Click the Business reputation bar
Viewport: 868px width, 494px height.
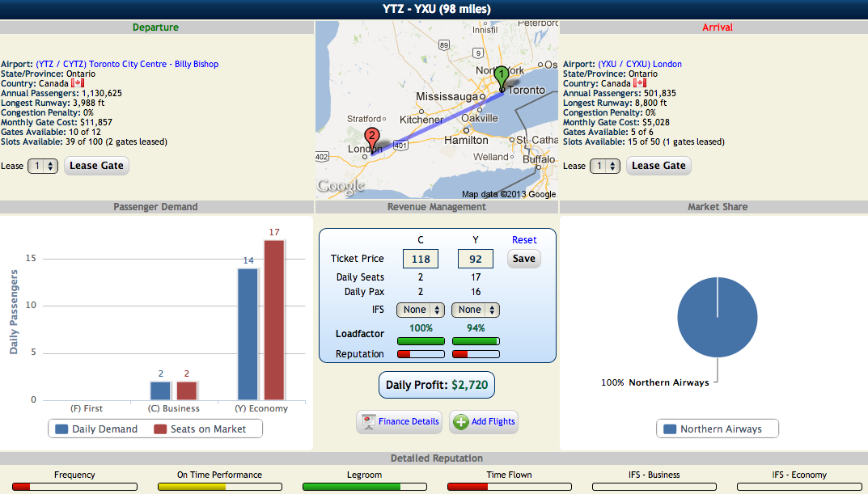click(421, 354)
